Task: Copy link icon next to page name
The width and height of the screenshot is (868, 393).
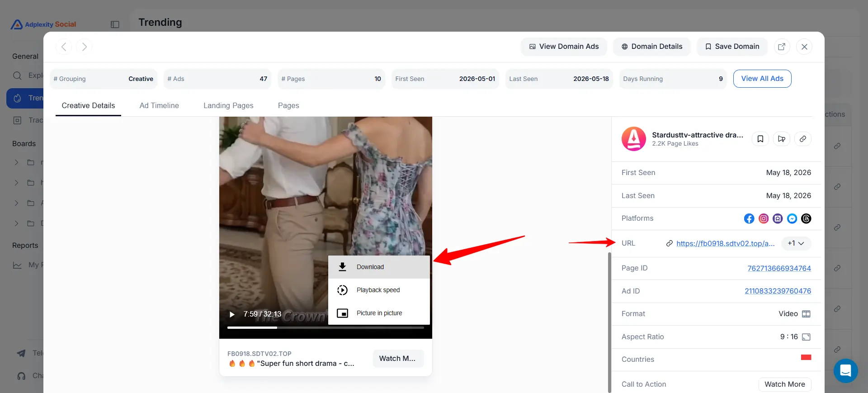Action: click(803, 139)
